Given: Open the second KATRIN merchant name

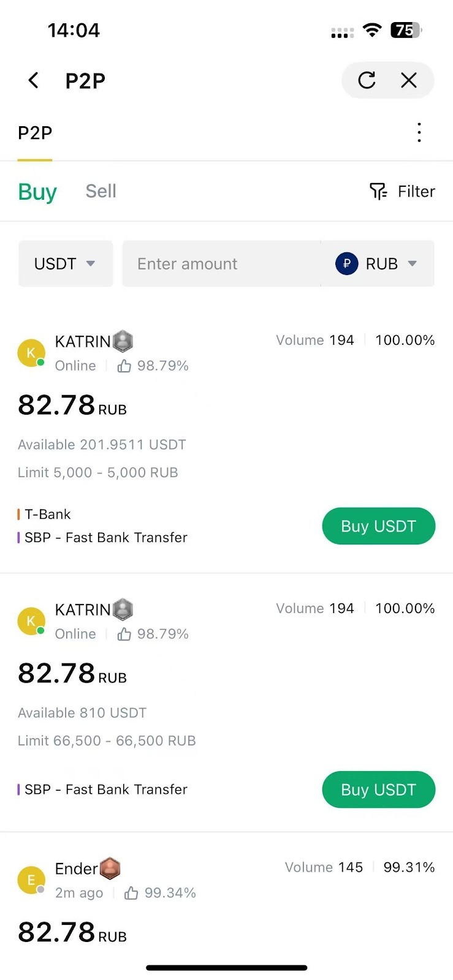Looking at the screenshot, I should click(83, 610).
